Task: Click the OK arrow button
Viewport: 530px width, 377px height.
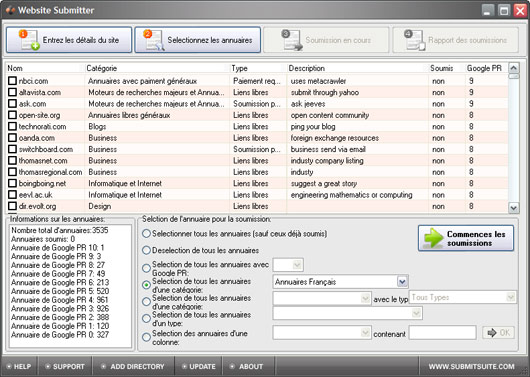Action: point(499,333)
